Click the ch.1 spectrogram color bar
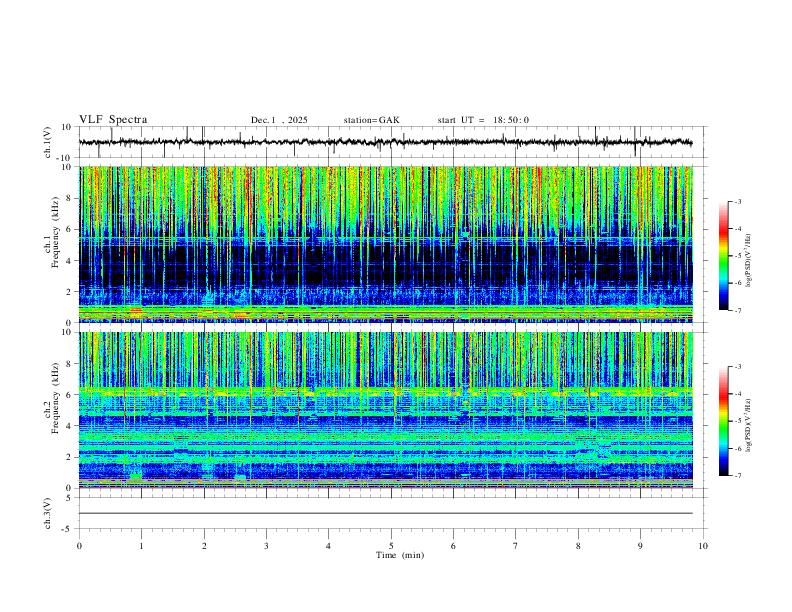This screenshot has height=612, width=792. tap(724, 256)
